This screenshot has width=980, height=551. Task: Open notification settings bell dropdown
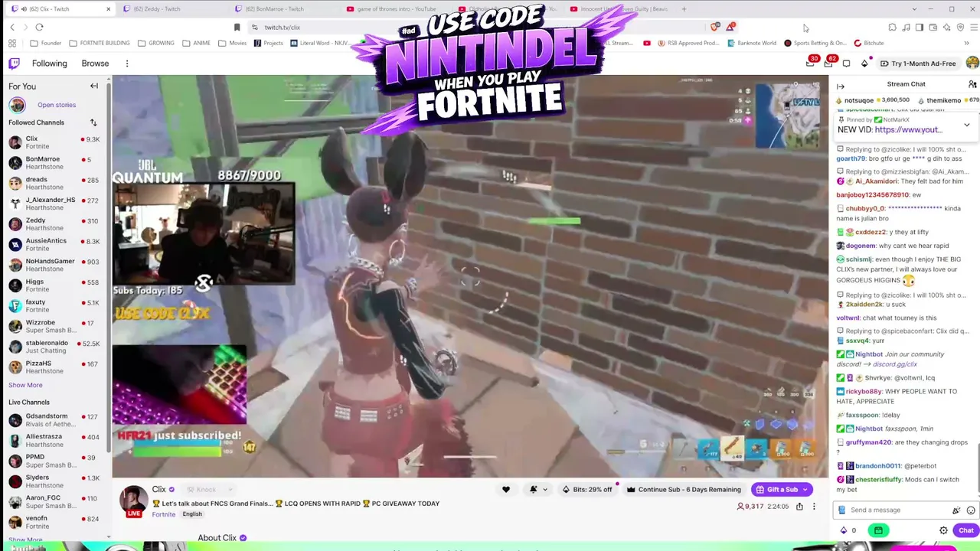point(537,490)
